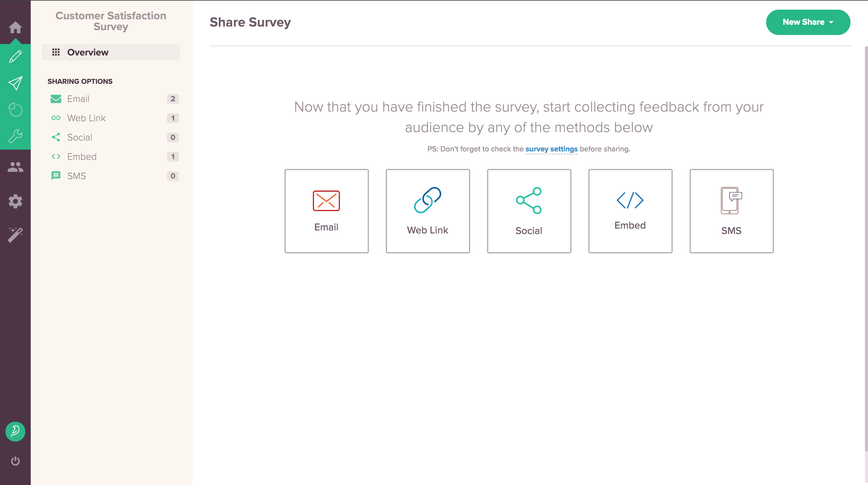Viewport: 868px width, 485px height.
Task: Open the gear settings icon
Action: pos(15,201)
